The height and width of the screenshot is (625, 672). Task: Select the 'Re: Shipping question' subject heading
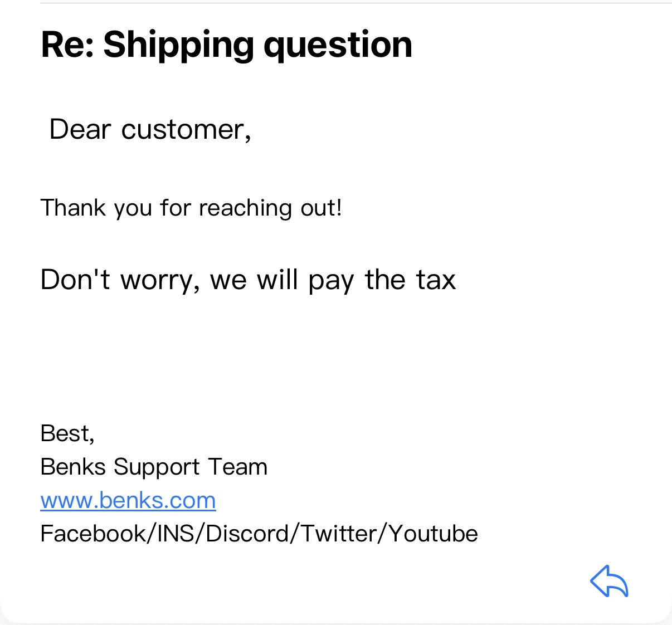pyautogui.click(x=227, y=45)
